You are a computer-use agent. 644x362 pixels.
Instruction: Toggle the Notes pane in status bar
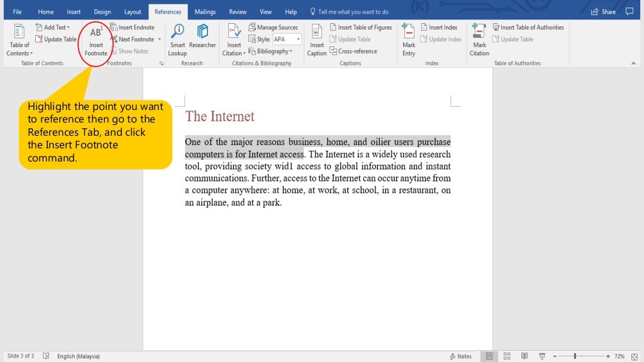(461, 356)
